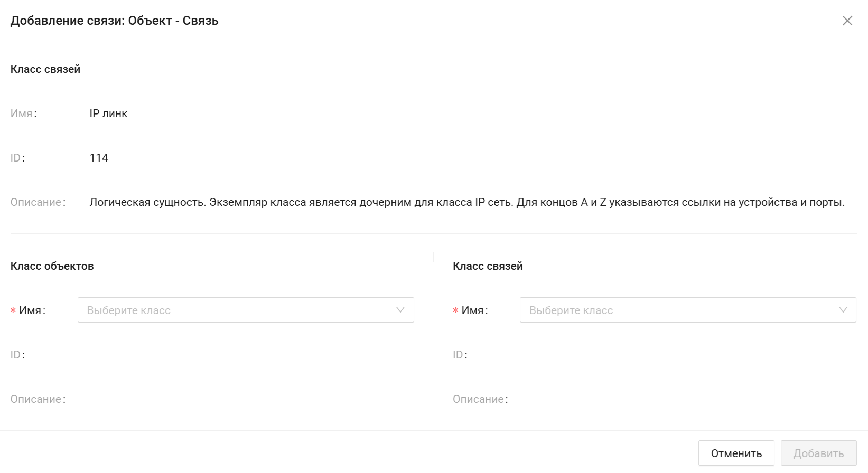
Task: Click the 'Класс объектов' section heading
Action: click(52, 266)
